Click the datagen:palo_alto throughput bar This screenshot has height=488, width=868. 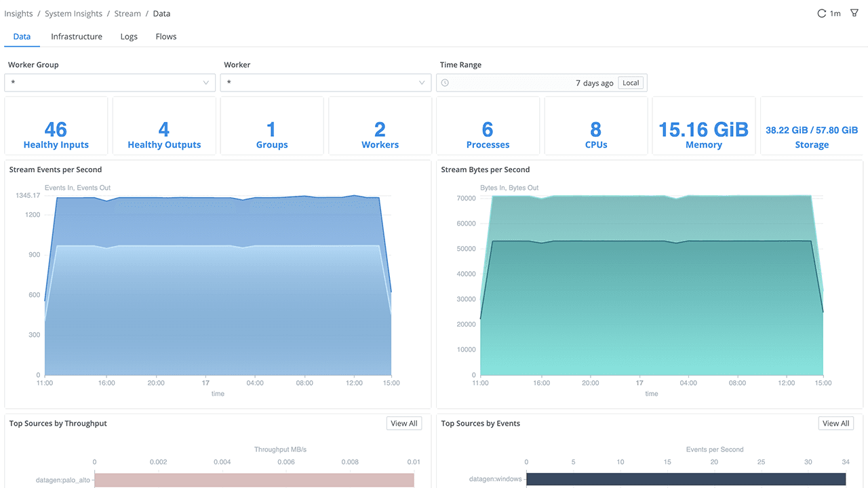(254, 480)
